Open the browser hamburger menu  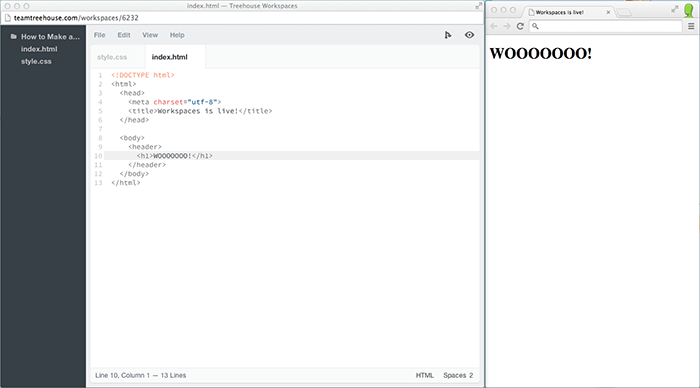point(691,26)
